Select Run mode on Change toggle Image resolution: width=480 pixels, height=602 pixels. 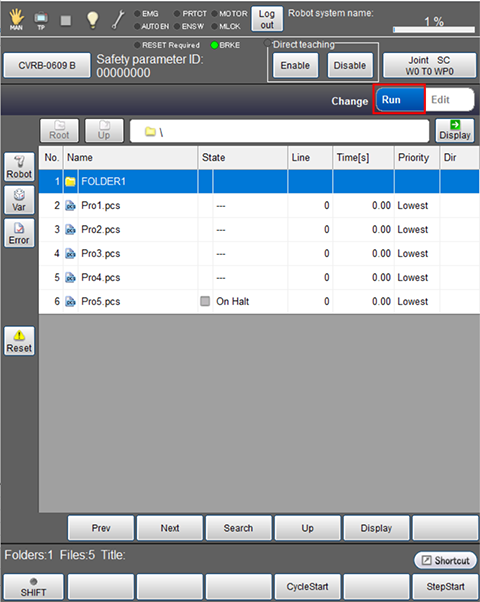[399, 100]
